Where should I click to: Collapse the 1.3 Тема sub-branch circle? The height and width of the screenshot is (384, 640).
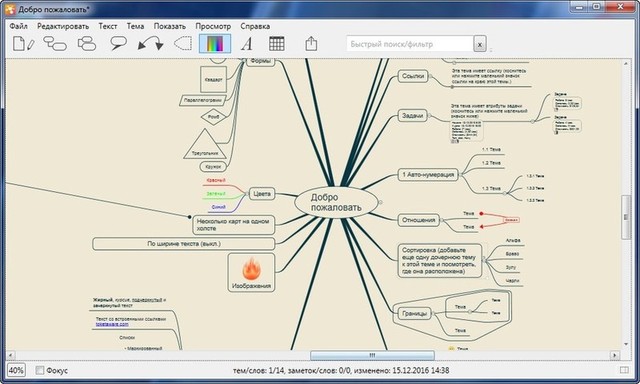pyautogui.click(x=504, y=193)
